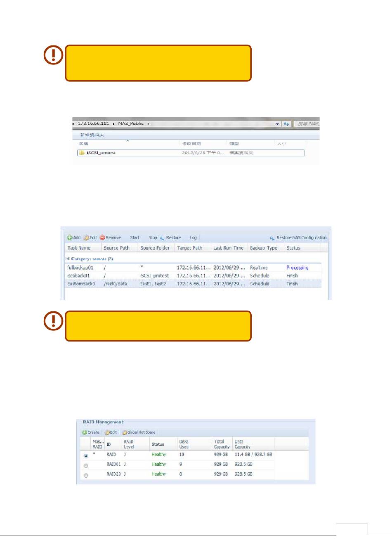Select the fullbackup01 task row
The height and width of the screenshot is (555, 392).
click(80, 268)
